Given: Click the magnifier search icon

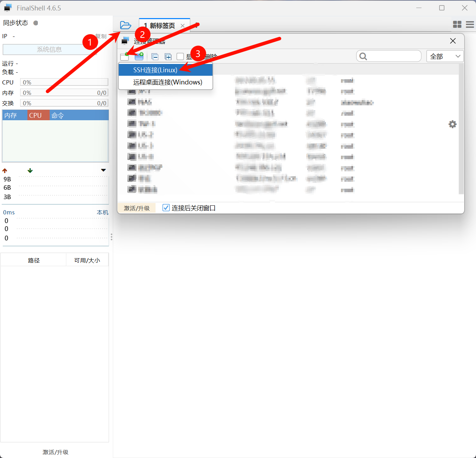Looking at the screenshot, I should tap(363, 56).
